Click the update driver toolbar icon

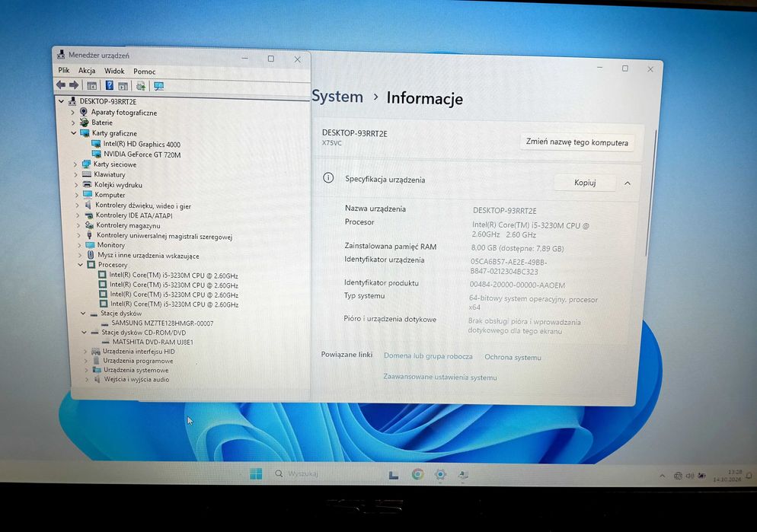click(x=140, y=86)
